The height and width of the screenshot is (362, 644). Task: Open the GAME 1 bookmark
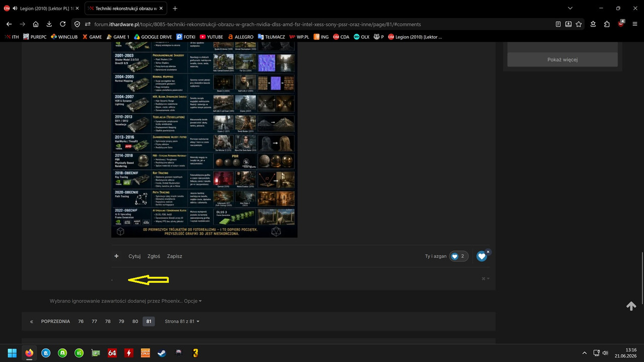pos(118,37)
